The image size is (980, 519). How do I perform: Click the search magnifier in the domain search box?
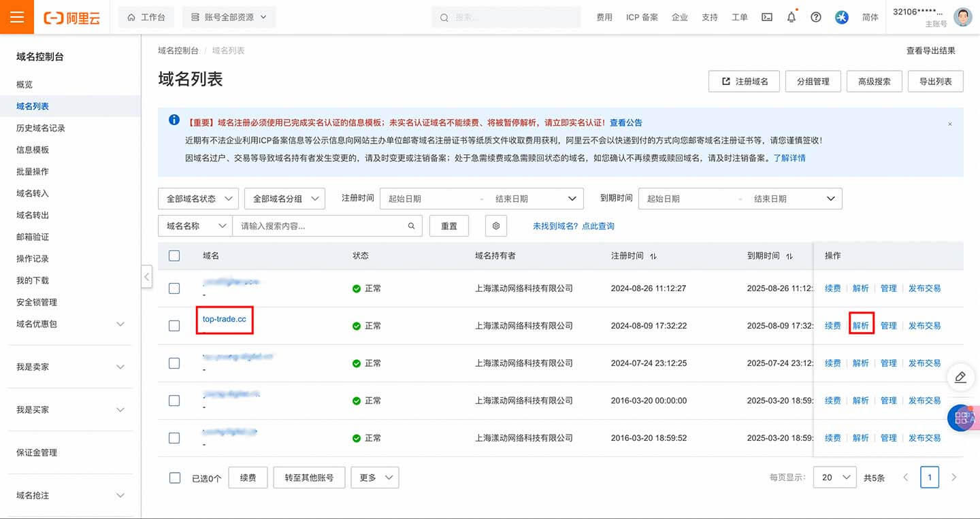coord(412,226)
